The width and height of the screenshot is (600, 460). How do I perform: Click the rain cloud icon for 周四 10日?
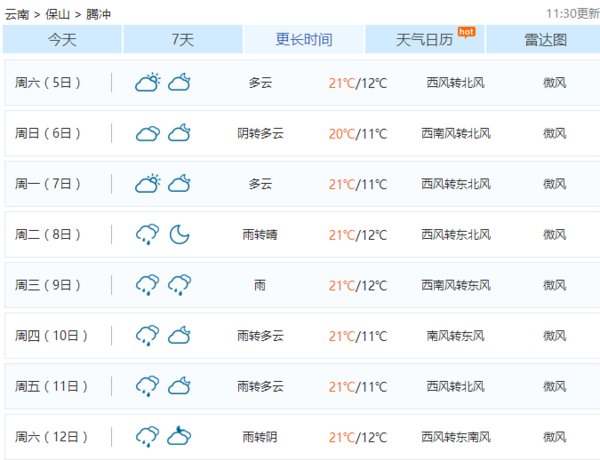[148, 336]
